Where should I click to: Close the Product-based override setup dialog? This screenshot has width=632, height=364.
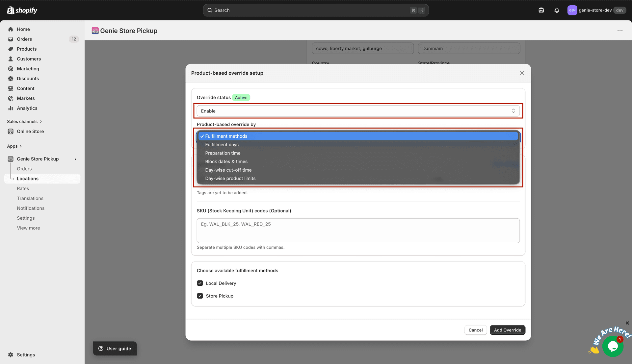(522, 73)
